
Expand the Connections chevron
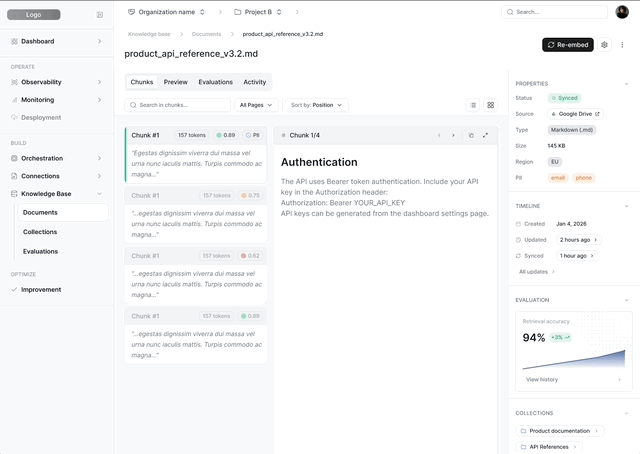point(100,176)
